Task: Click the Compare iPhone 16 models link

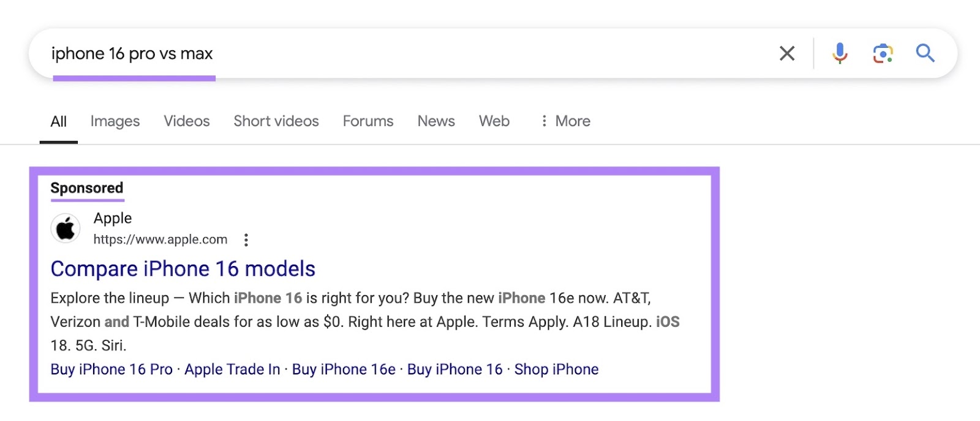Action: (183, 268)
